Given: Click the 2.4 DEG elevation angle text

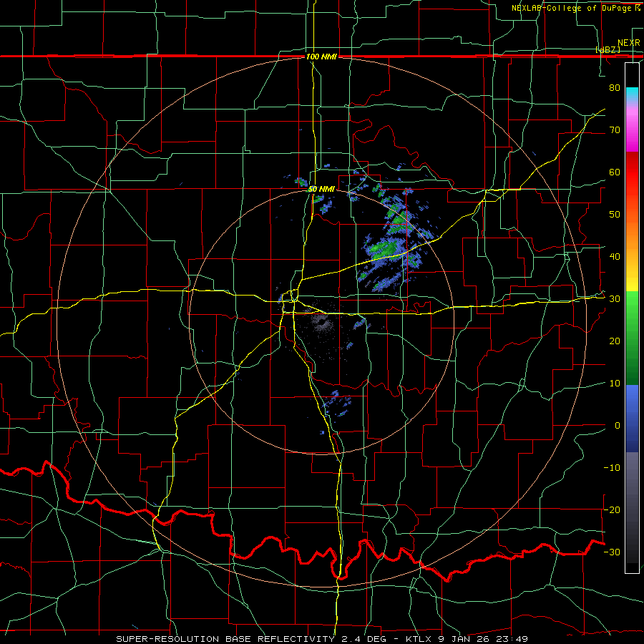Looking at the screenshot, I should 365,639.
